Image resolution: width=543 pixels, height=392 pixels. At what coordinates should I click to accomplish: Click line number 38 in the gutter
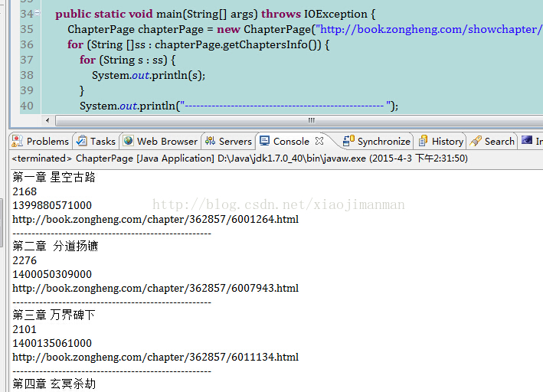(x=27, y=75)
